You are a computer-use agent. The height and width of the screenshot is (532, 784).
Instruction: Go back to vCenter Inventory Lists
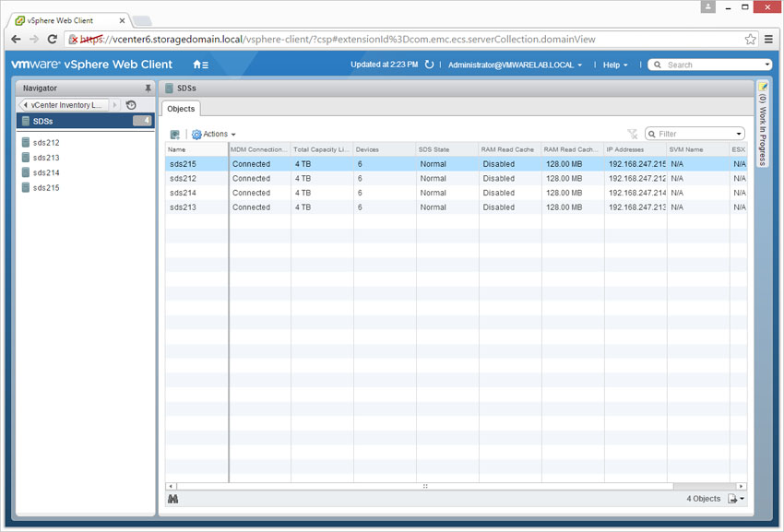pos(64,105)
